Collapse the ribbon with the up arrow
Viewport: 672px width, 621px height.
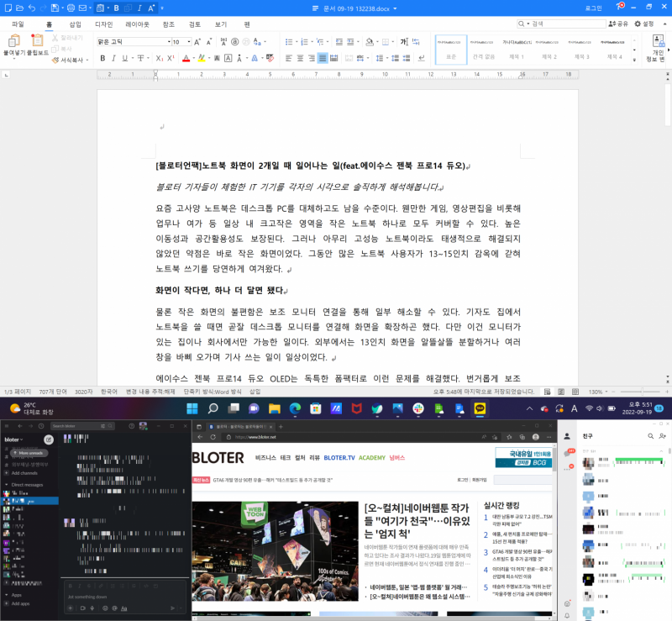tap(665, 24)
